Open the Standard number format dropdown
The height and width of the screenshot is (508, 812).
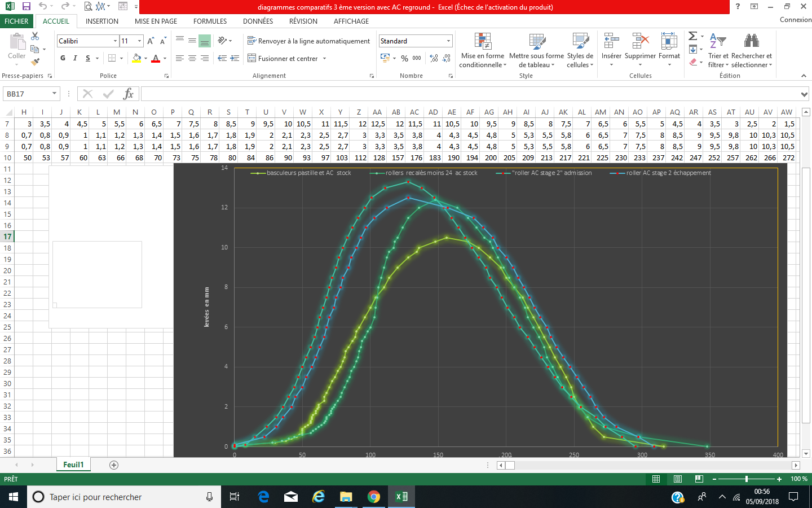point(448,41)
